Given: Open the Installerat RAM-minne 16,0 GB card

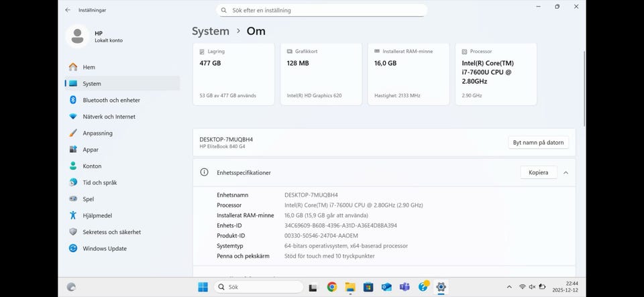Looking at the screenshot, I should coord(409,74).
